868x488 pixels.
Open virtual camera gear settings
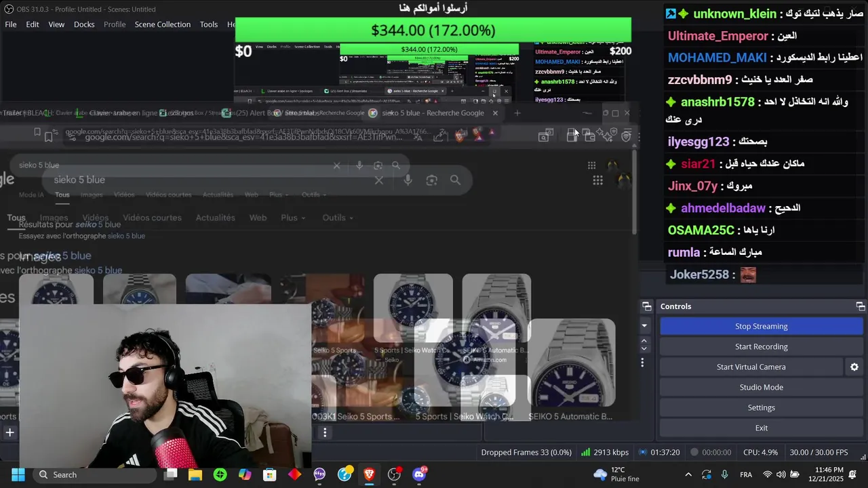click(854, 367)
